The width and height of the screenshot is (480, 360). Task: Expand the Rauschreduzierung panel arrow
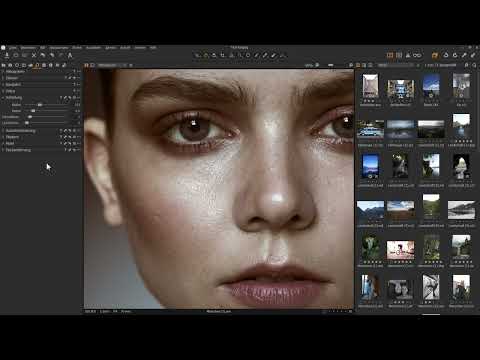[x=3, y=131]
